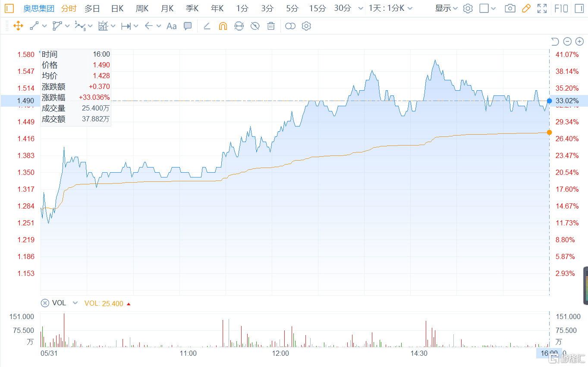588x367 pixels.
Task: Take a chart screenshot with camera icon
Action: pos(510,8)
